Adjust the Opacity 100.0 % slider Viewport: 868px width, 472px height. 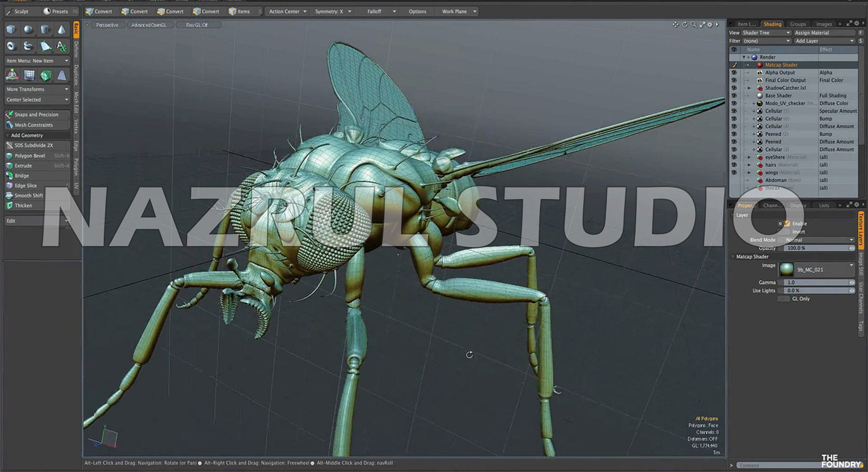click(x=818, y=248)
